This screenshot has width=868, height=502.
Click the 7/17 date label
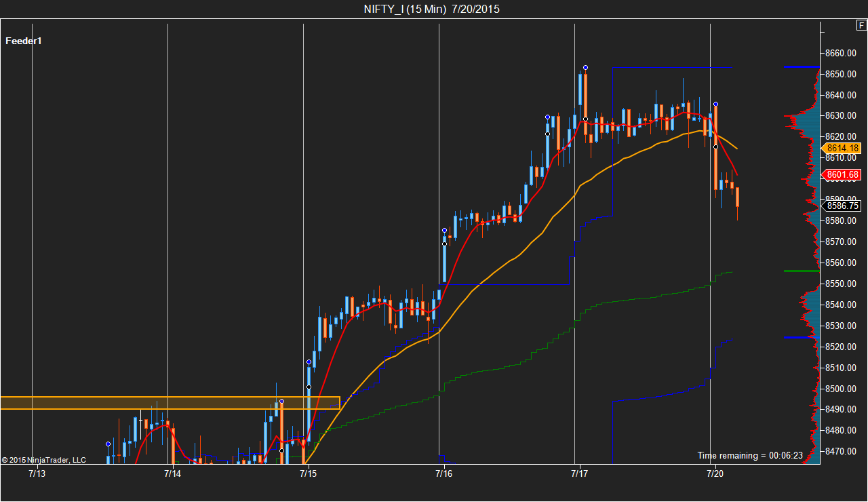[579, 474]
